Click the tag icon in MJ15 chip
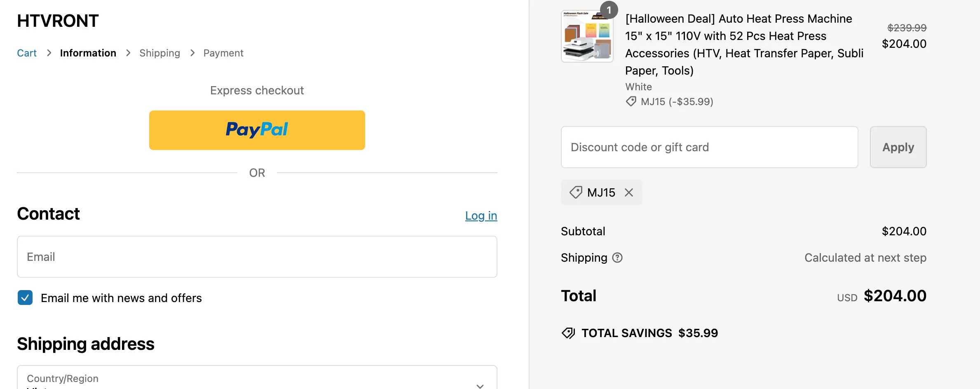 [x=576, y=192]
